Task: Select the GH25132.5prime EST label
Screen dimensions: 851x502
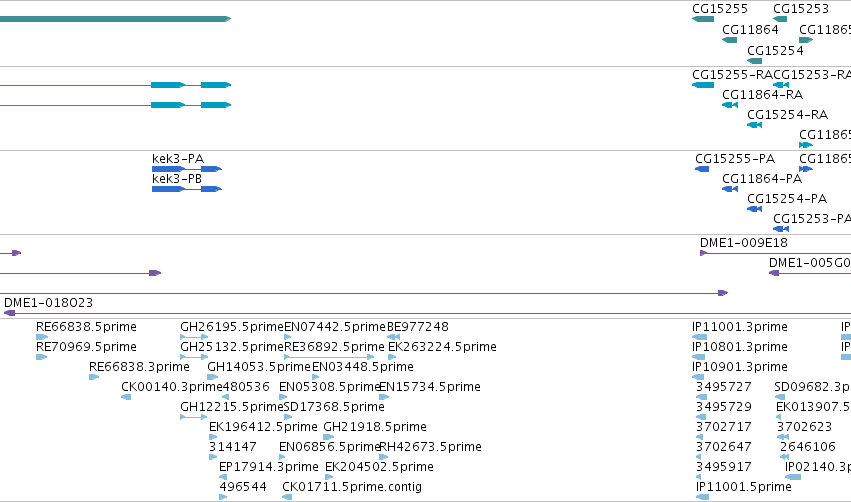Action: point(232,347)
